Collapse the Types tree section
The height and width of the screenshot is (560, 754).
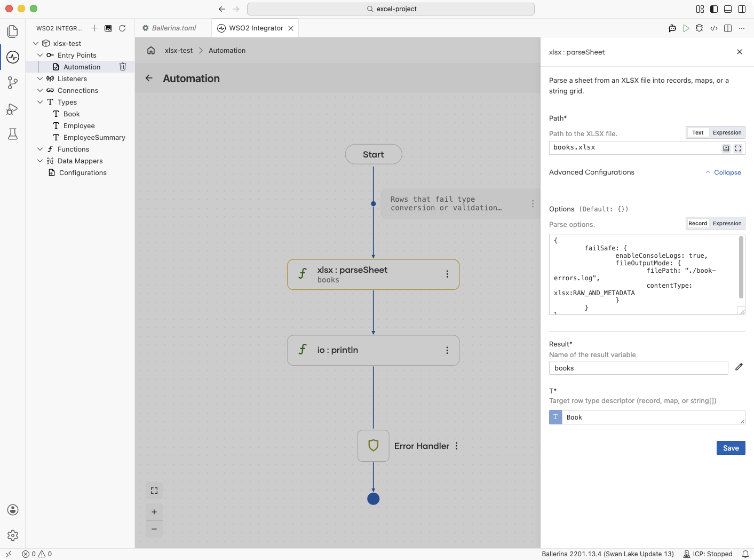coord(40,102)
